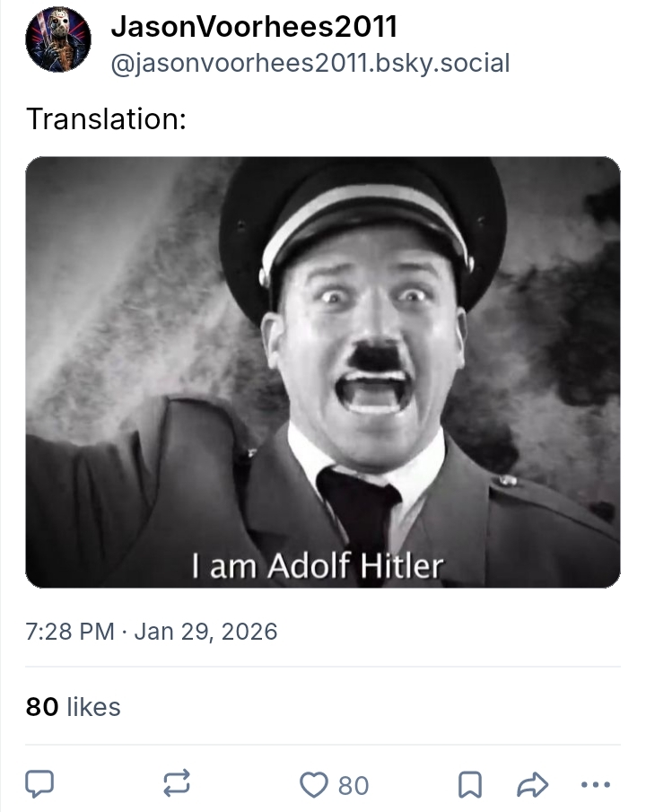Viewport: 646px width, 812px height.
Task: Click the @jasonvoorhees2011.bsky.social handle
Action: click(310, 63)
